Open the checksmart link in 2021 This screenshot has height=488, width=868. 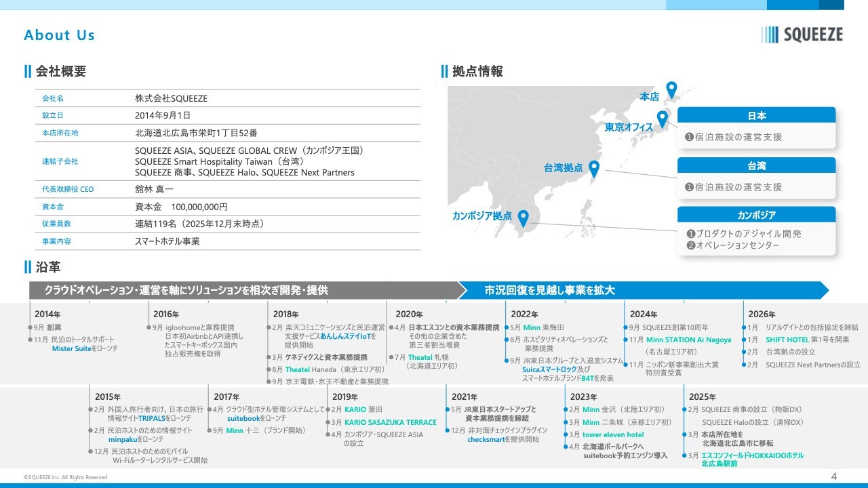click(x=488, y=439)
